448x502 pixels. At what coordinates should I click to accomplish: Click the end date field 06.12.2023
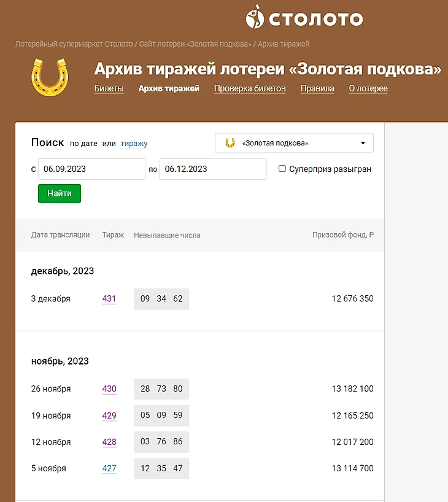[212, 169]
